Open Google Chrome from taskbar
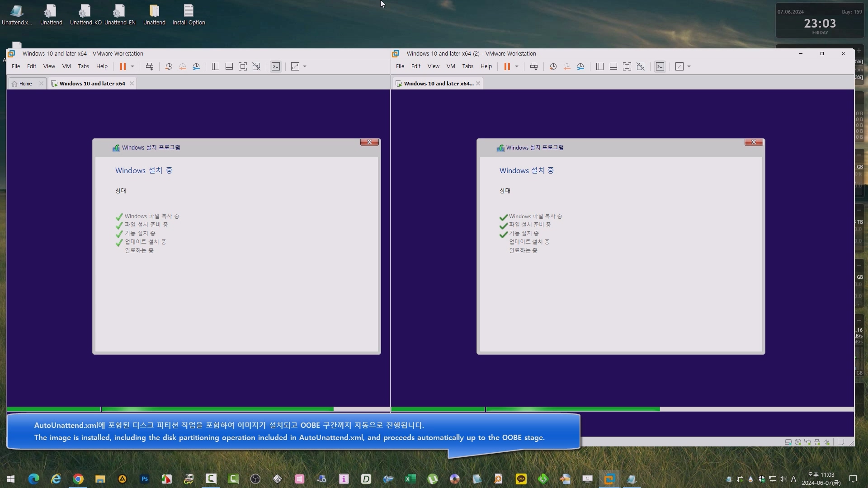868x488 pixels. (78, 479)
